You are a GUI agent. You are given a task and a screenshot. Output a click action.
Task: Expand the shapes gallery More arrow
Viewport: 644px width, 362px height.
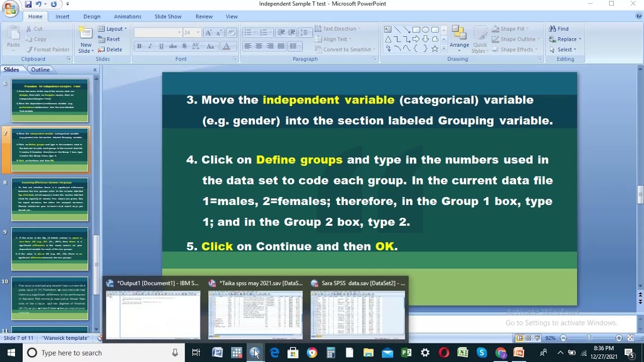click(443, 49)
